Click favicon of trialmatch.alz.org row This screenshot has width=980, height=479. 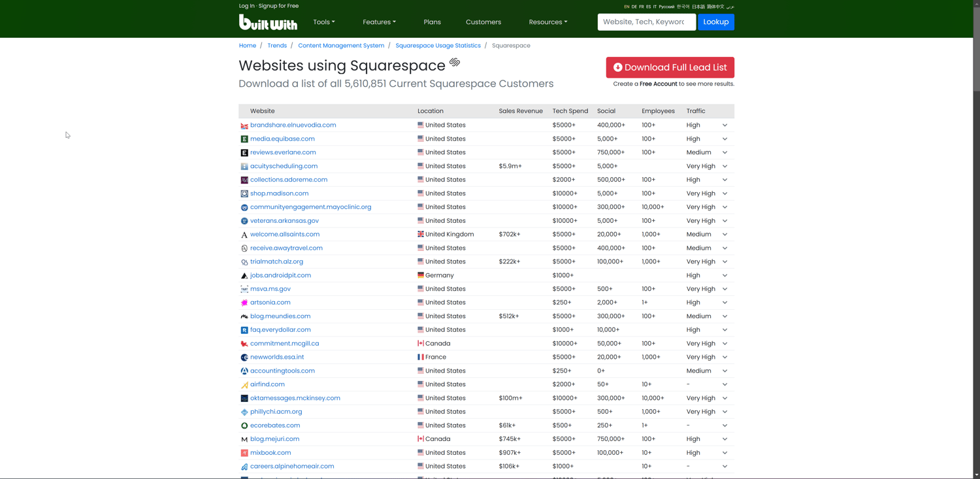coord(244,262)
